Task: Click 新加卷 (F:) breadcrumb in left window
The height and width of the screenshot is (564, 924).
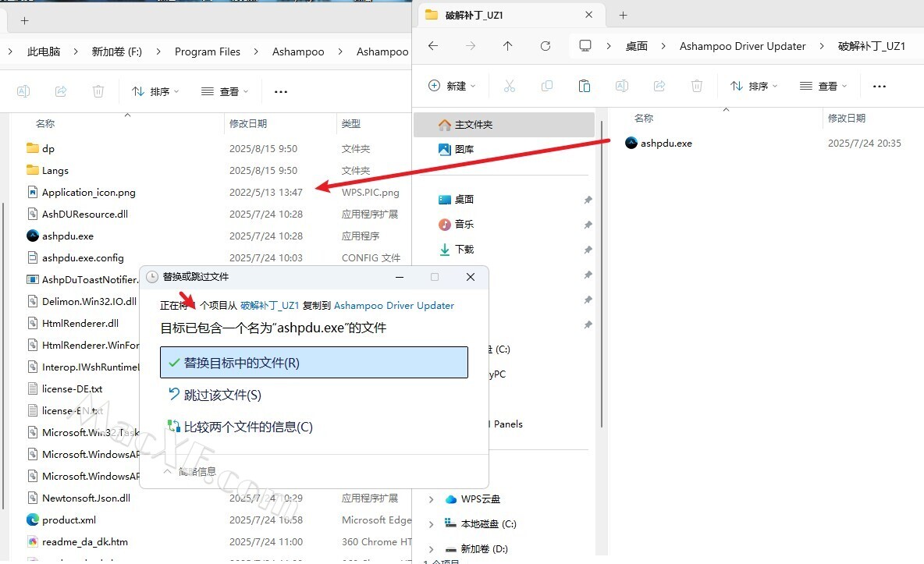Action: click(117, 51)
